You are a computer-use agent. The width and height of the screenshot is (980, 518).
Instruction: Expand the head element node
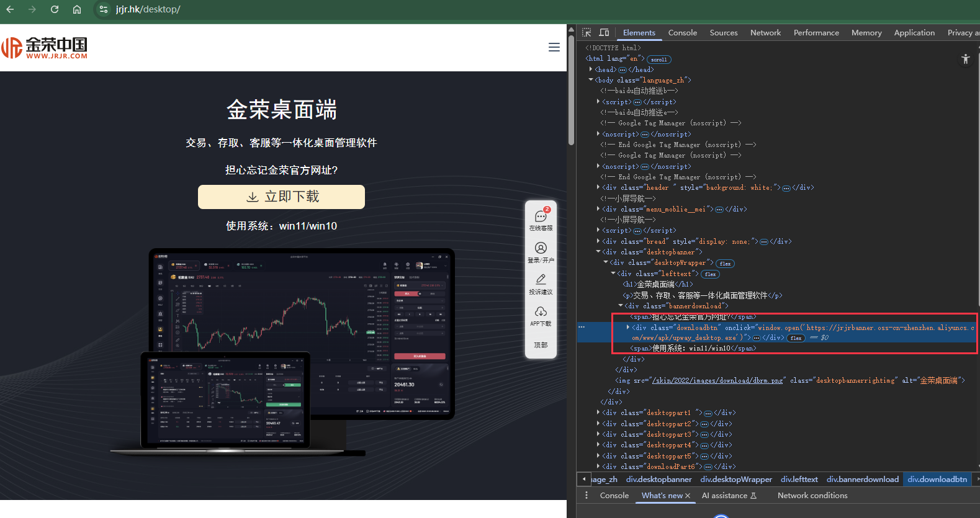[x=591, y=69]
